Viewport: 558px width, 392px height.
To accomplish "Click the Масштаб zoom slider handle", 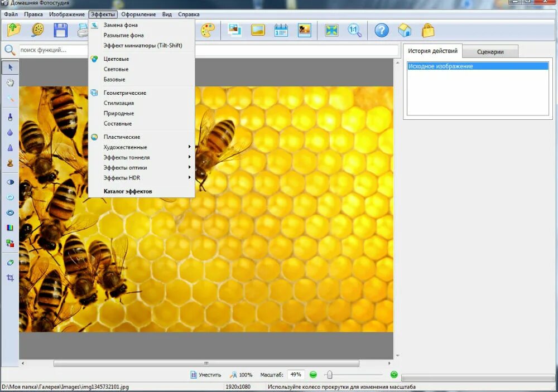I will [330, 375].
